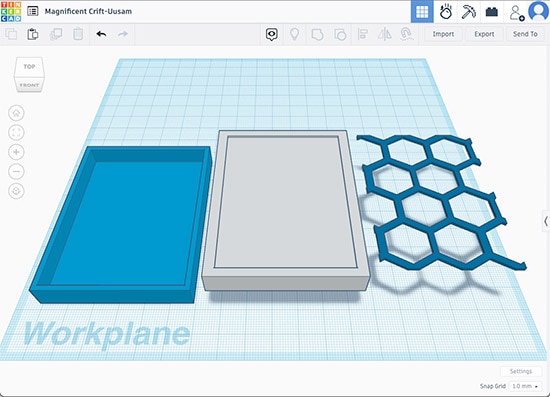Click the Send To button

click(x=525, y=34)
